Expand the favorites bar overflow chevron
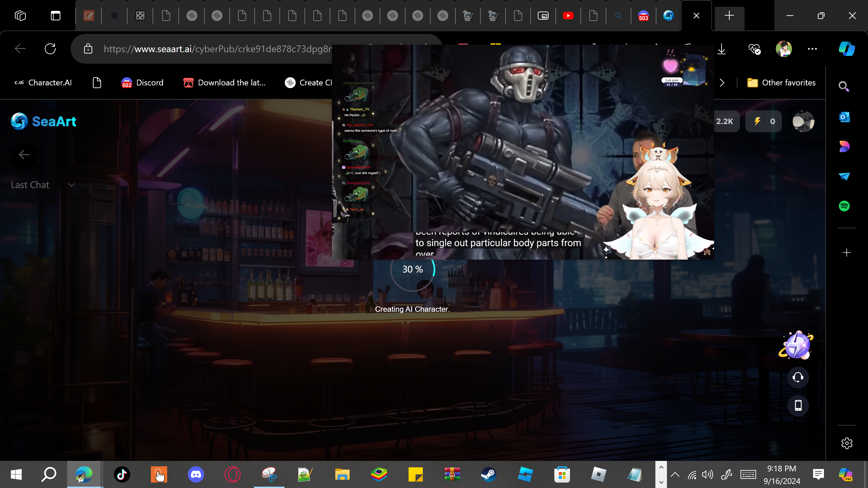The image size is (868, 488). (x=722, y=83)
